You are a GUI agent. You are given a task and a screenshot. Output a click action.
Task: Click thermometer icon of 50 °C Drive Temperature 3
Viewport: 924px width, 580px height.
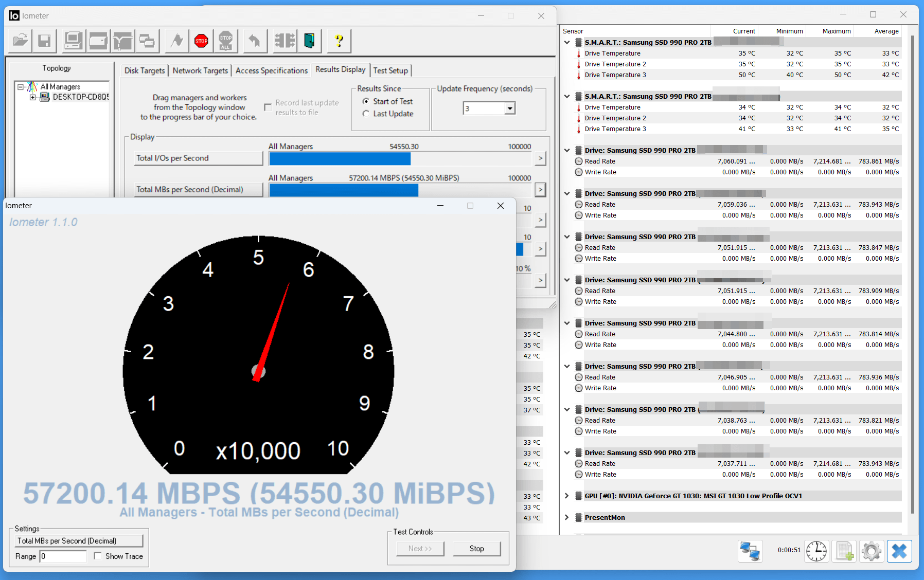[x=578, y=75]
